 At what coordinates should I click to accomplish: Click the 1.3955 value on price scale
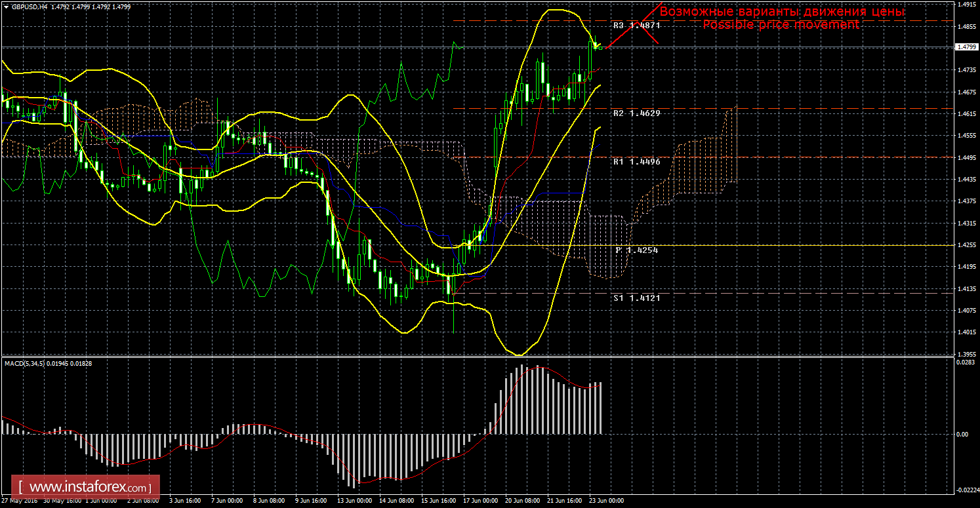[966, 354]
